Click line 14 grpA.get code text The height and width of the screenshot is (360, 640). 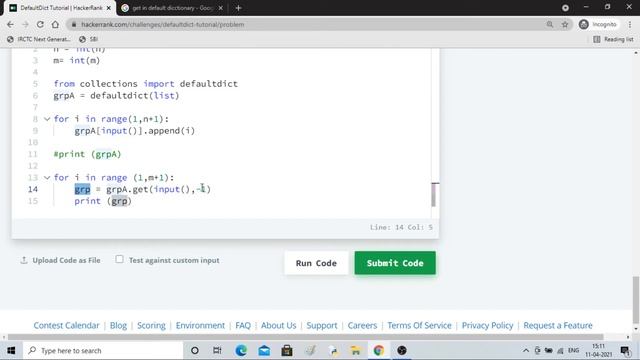click(x=158, y=189)
